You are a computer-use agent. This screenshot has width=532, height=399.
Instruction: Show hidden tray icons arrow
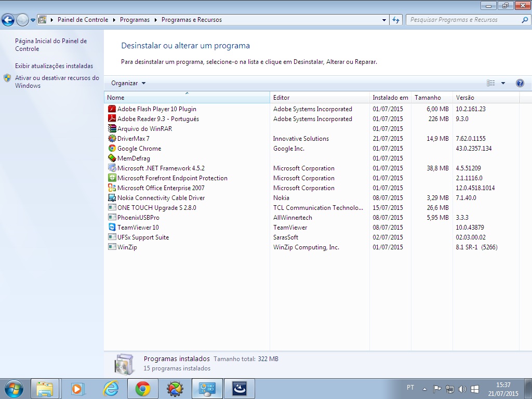click(x=424, y=389)
